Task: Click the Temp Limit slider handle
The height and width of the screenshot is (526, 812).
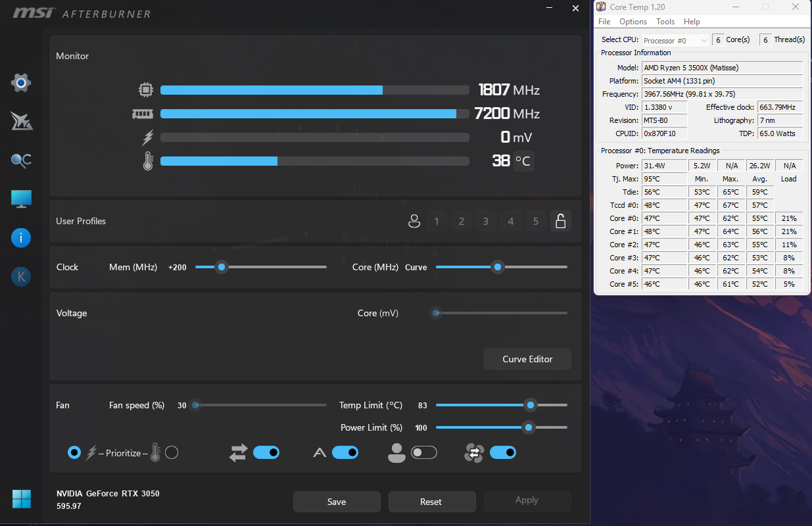Action: [x=530, y=405]
